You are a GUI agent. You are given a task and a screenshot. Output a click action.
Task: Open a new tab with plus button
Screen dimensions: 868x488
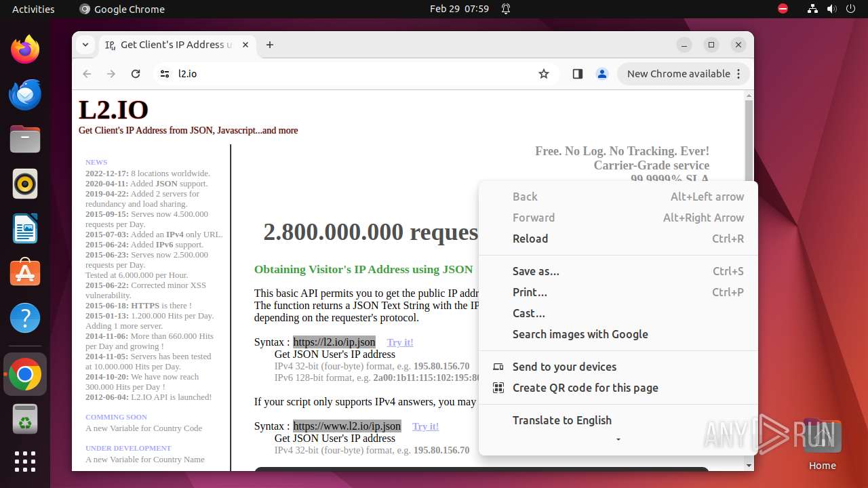click(x=270, y=45)
